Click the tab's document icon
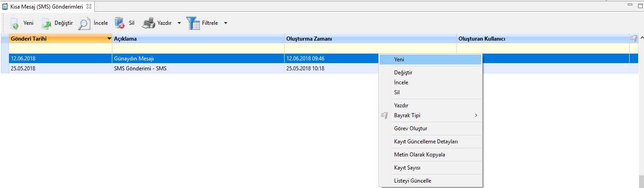The image size is (644, 188). [x=5, y=7]
